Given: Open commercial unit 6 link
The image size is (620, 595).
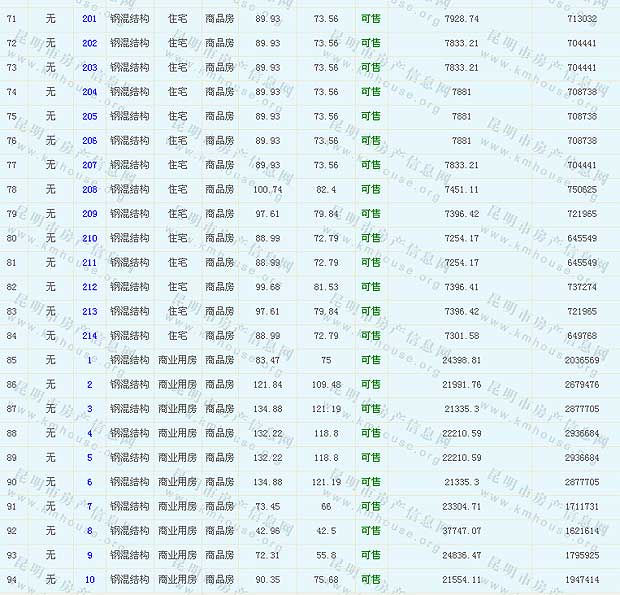Looking at the screenshot, I should pyautogui.click(x=89, y=482).
